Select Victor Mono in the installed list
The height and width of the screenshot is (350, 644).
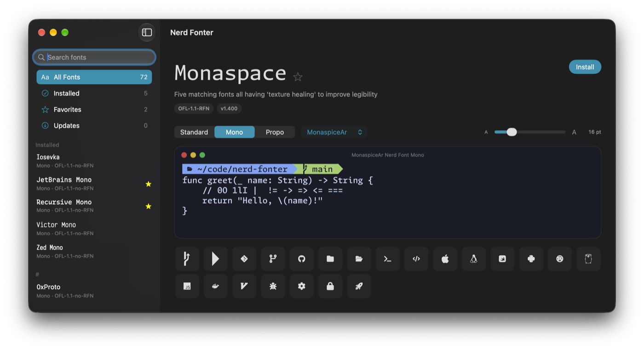click(x=94, y=229)
